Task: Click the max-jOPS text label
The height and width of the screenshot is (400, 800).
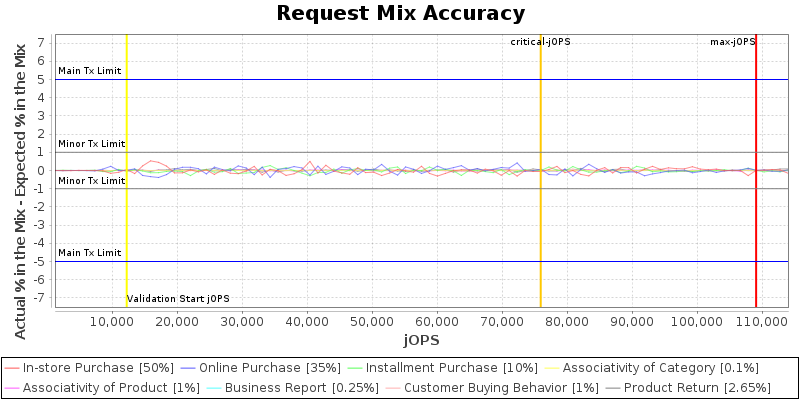Action: [732, 42]
